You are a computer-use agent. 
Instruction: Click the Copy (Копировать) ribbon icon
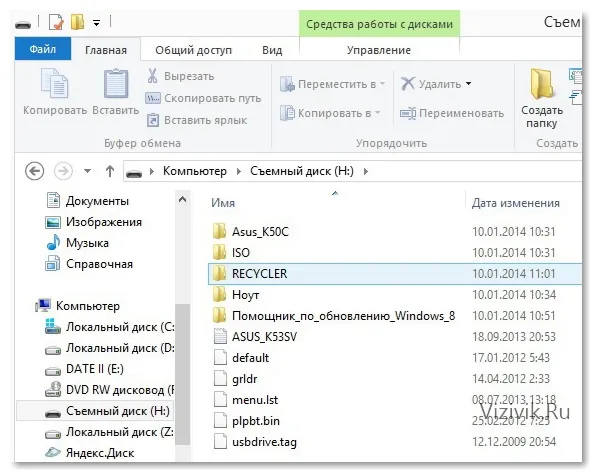(x=54, y=83)
